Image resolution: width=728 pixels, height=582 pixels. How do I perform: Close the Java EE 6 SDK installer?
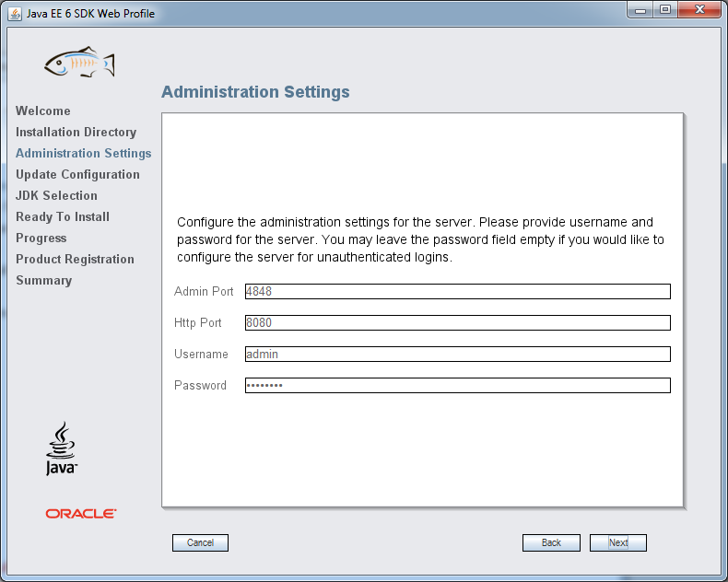click(699, 10)
